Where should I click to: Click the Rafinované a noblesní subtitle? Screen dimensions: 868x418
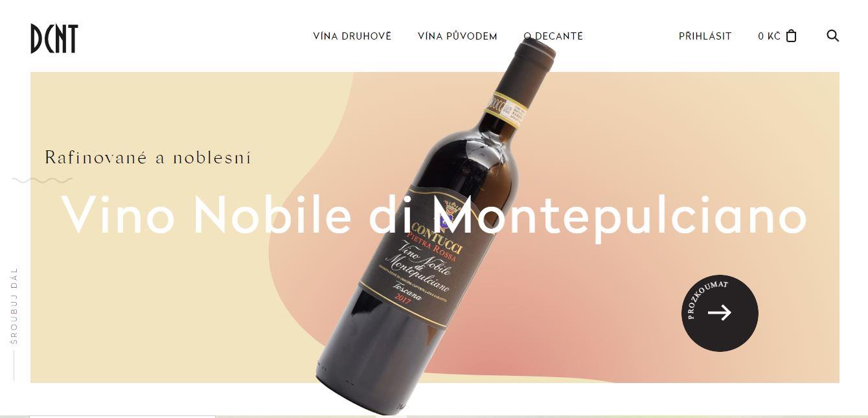click(x=148, y=157)
